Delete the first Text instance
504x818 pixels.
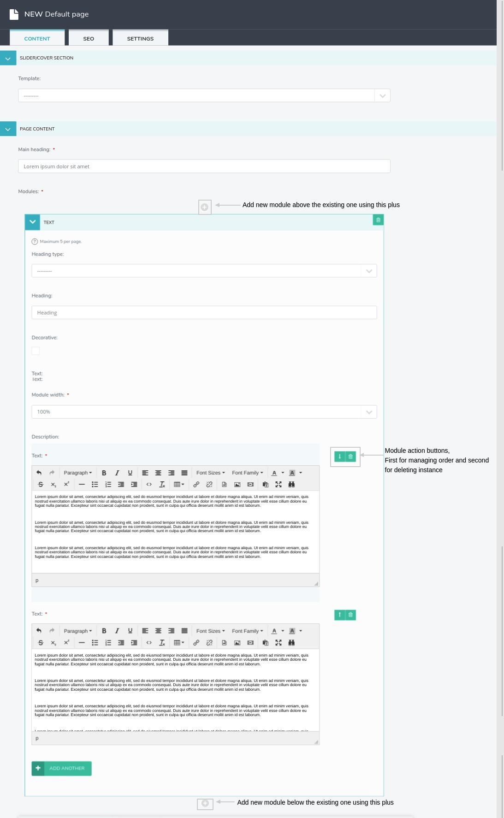(350, 456)
